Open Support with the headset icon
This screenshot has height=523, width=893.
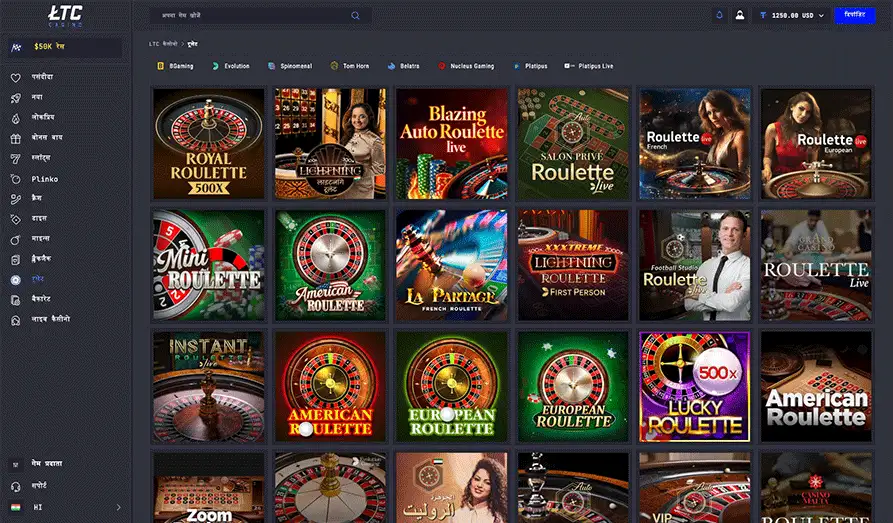[x=30, y=486]
